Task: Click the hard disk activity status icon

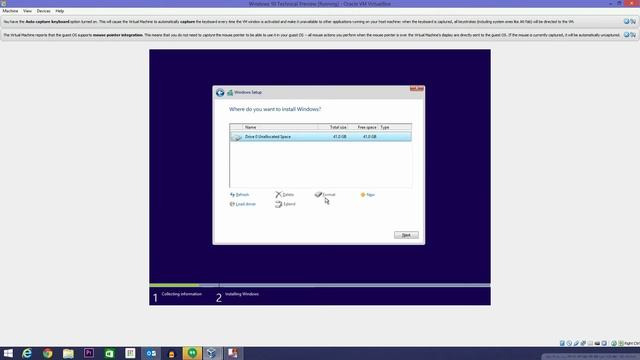Action: point(562,343)
